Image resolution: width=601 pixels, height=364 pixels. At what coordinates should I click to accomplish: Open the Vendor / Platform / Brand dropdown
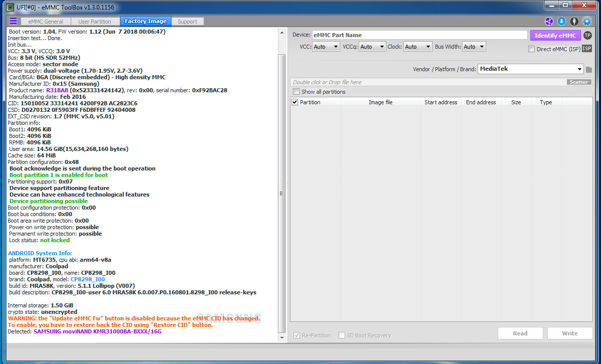(x=531, y=69)
